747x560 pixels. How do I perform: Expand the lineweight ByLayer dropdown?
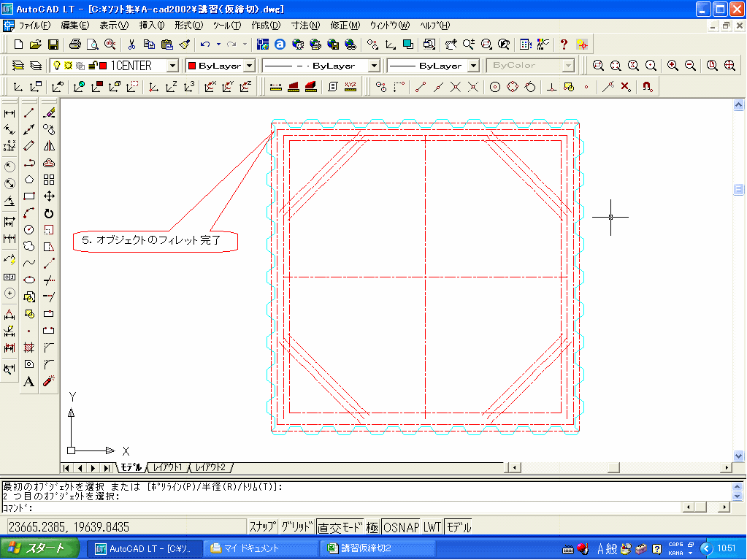click(474, 65)
